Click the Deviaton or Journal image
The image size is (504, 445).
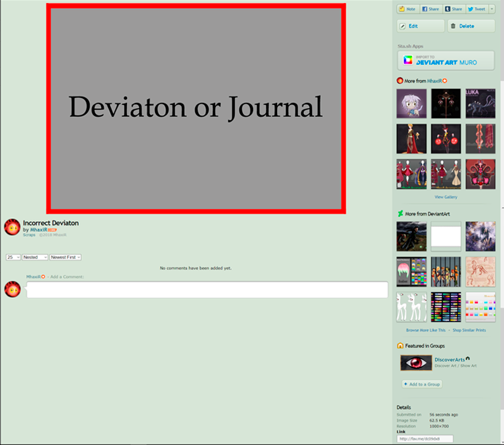point(196,109)
